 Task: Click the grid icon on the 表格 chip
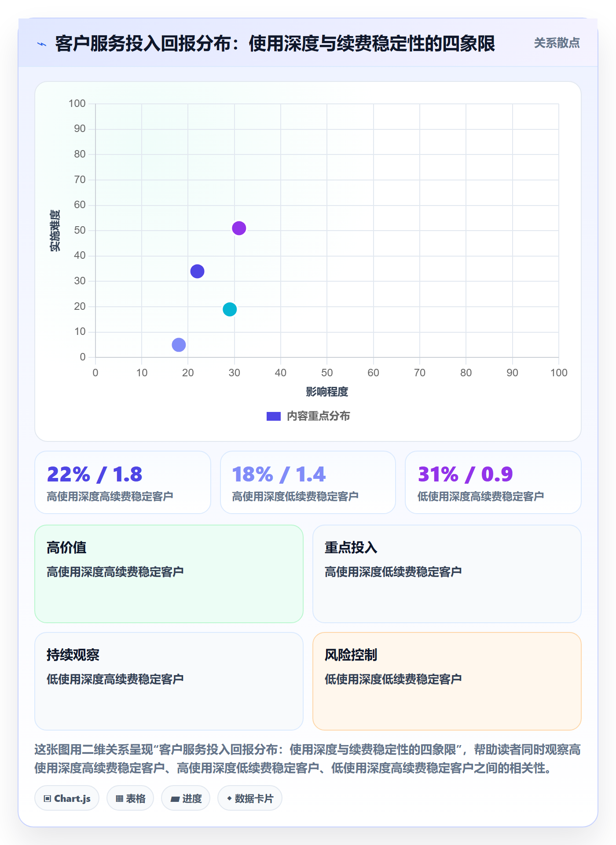click(x=120, y=799)
